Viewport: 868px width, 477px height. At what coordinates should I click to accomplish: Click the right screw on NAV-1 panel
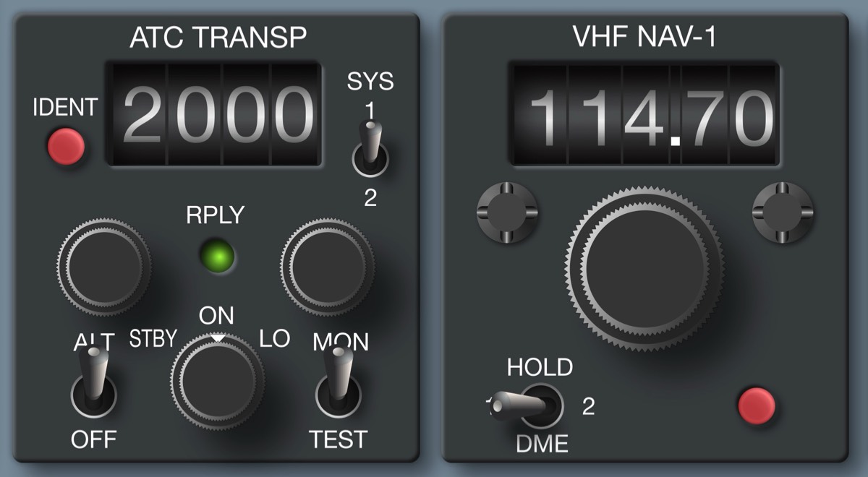782,212
